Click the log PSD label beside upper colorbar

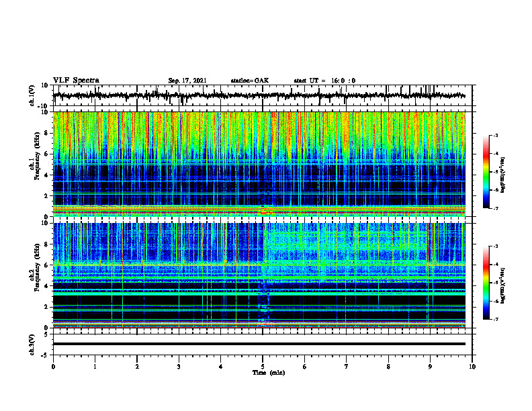503,175
